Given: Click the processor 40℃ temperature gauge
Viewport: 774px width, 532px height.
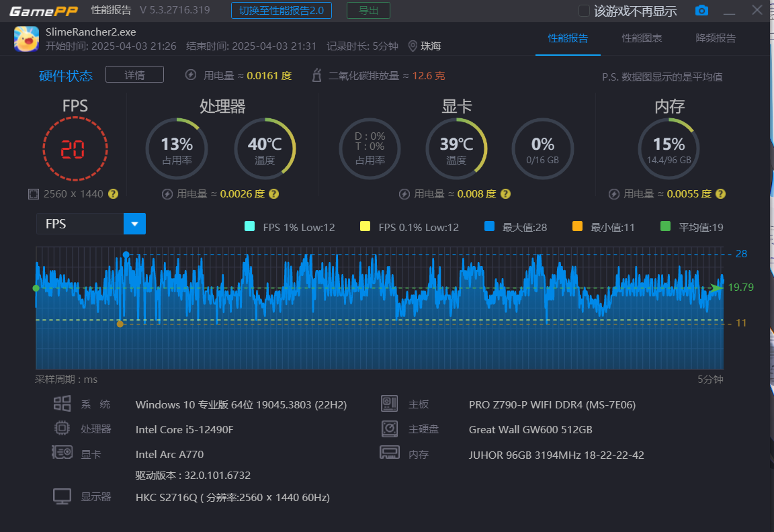Looking at the screenshot, I should [x=265, y=148].
